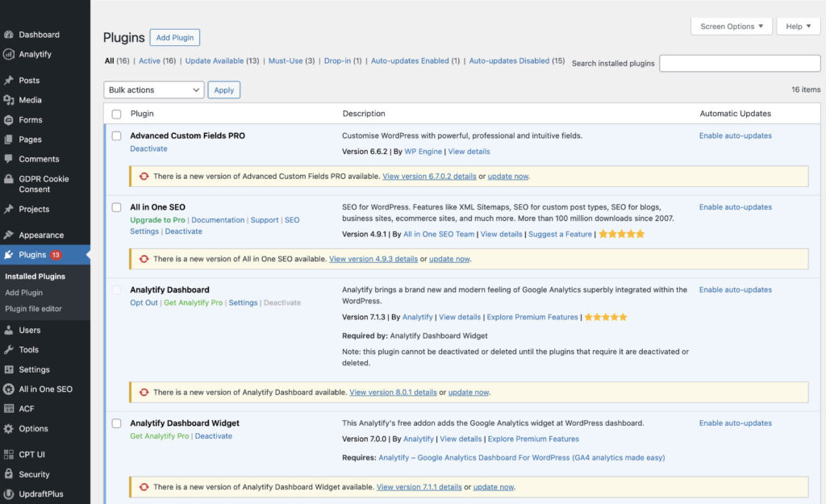The height and width of the screenshot is (504, 826).
Task: Click Suggest a Feature link
Action: (560, 235)
